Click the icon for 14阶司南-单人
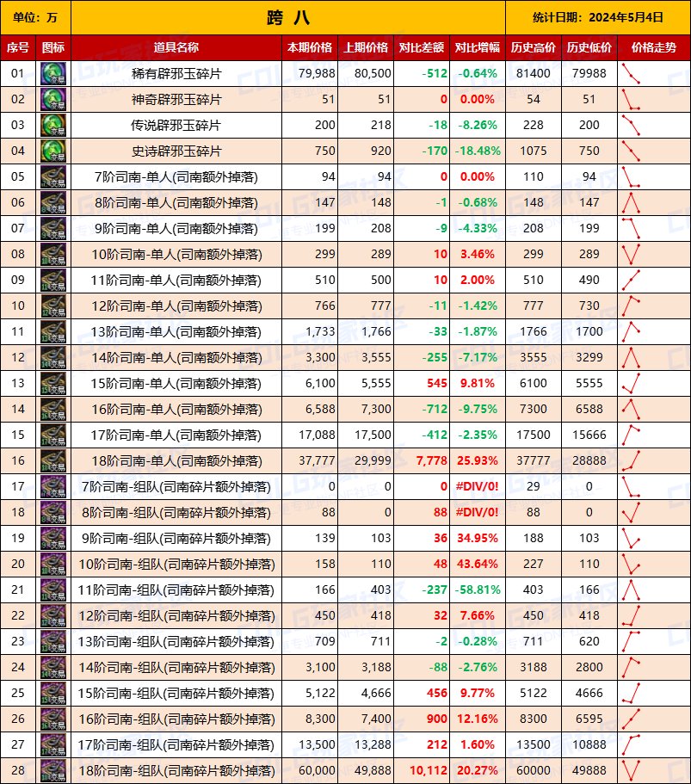Viewport: 691px width, 784px height. [53, 357]
